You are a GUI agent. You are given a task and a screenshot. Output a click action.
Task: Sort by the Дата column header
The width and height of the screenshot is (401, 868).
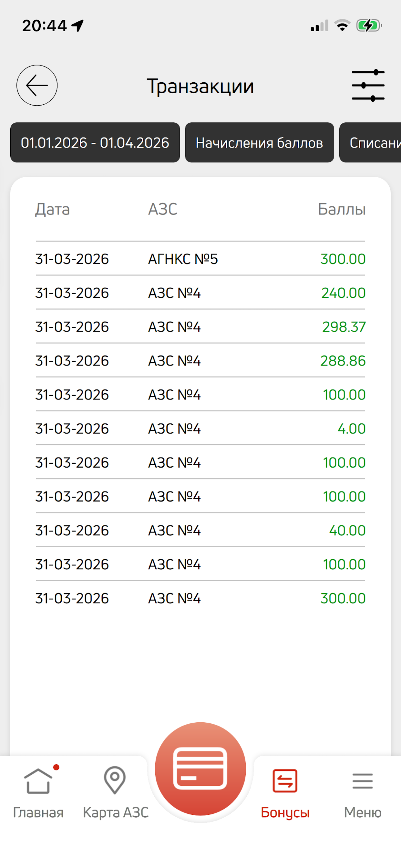(53, 210)
